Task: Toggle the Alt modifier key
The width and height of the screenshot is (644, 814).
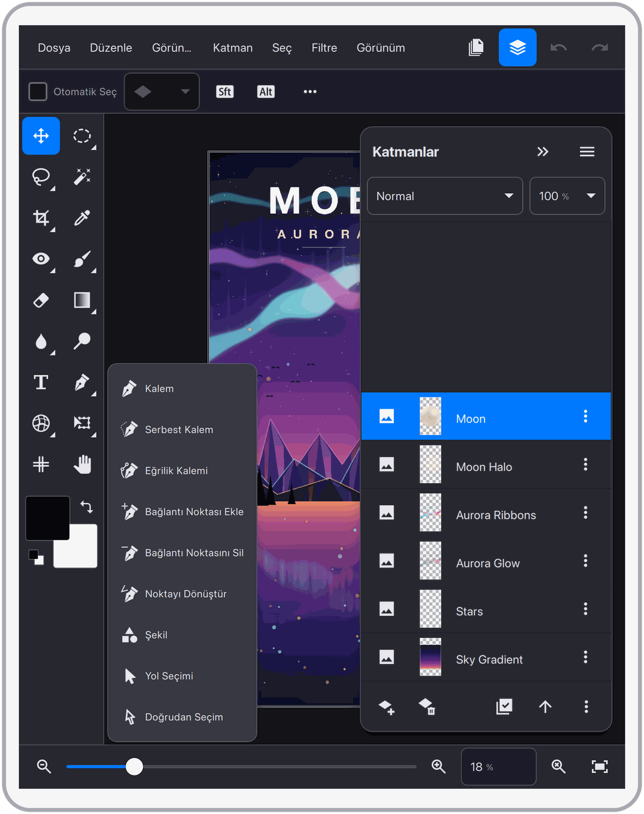Action: [266, 92]
